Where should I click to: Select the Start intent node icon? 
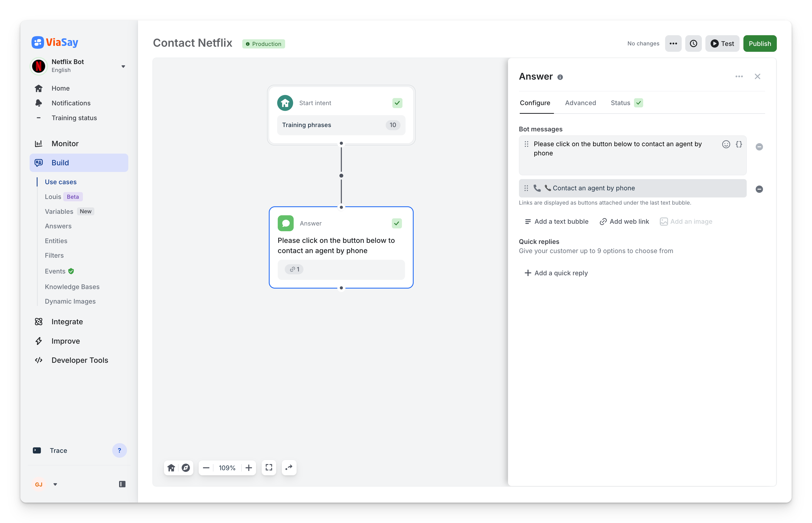click(x=285, y=103)
